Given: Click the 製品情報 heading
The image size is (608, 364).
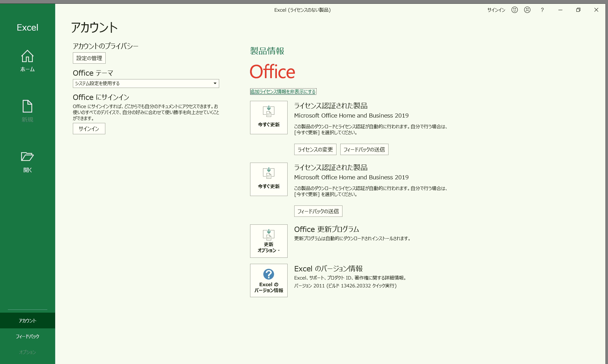Looking at the screenshot, I should 267,51.
